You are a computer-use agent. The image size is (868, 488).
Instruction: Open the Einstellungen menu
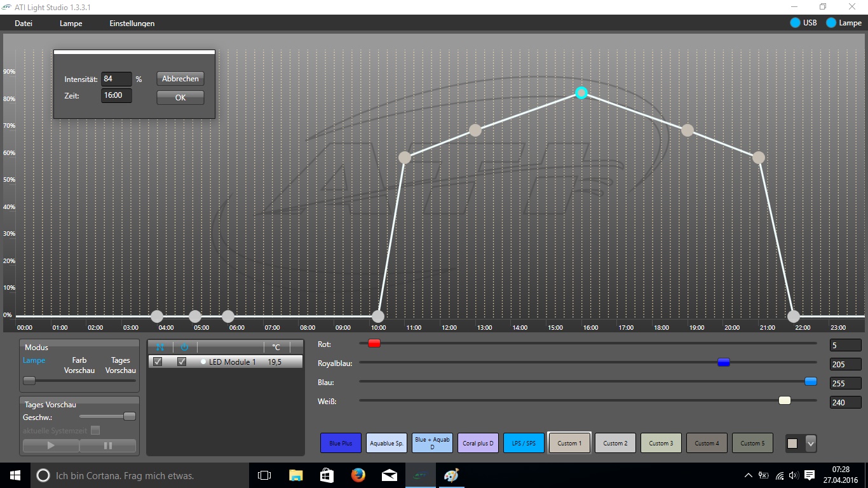pos(132,24)
